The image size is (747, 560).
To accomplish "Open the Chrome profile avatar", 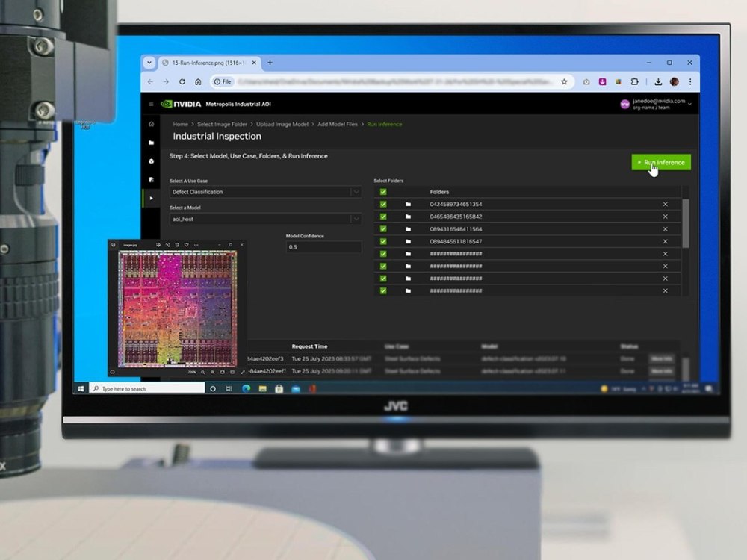I will click(674, 82).
